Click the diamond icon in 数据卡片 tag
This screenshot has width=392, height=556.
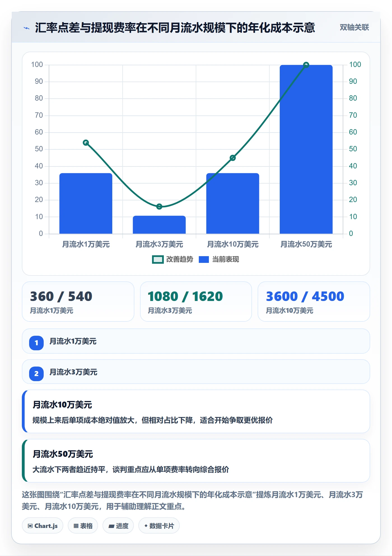click(x=146, y=526)
